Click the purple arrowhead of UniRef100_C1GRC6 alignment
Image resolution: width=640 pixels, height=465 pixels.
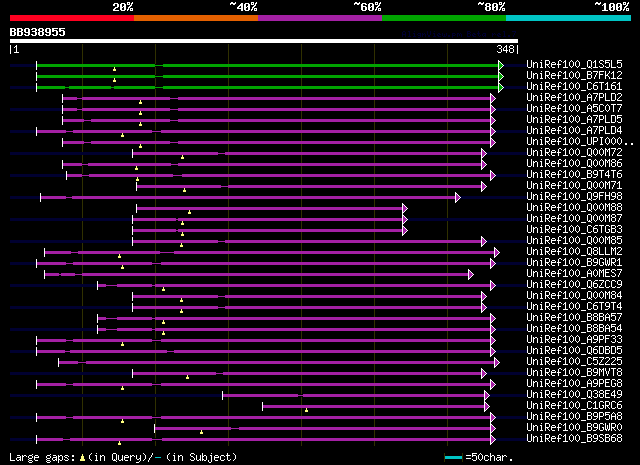(x=487, y=407)
